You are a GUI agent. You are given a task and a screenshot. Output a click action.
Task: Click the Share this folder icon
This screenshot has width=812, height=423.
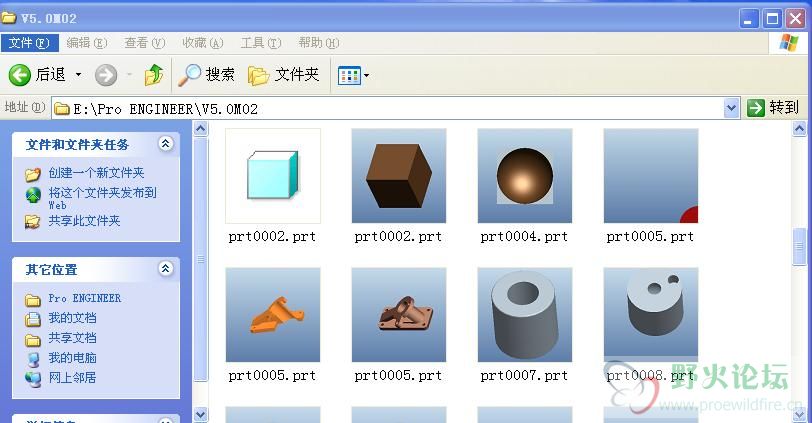click(x=33, y=222)
